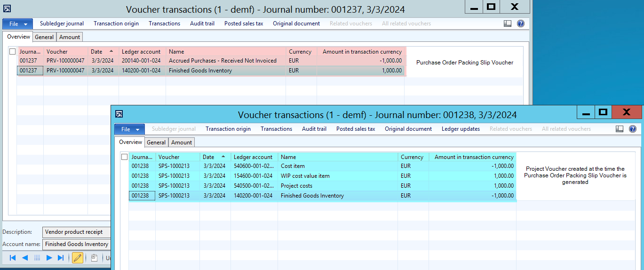Toggle select-all checkbox in journal 001237 grid
Image resolution: width=644 pixels, height=270 pixels.
pos(12,52)
